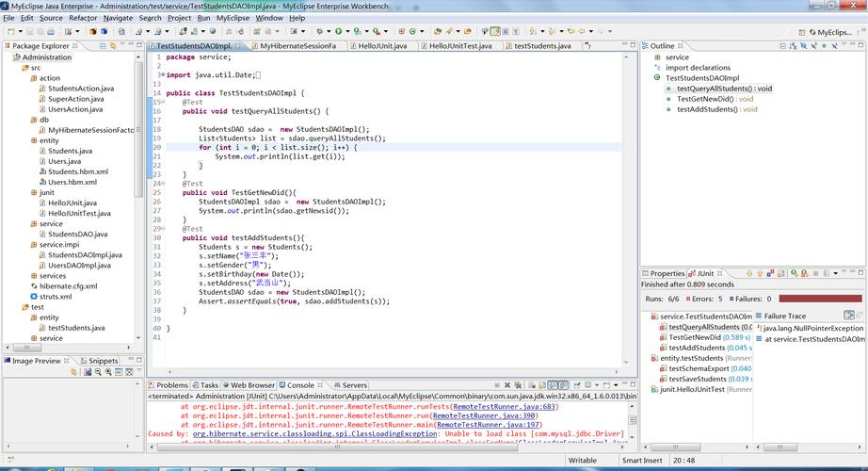Click Back navigation arrow in toolbar
868x471 pixels.
[581, 32]
